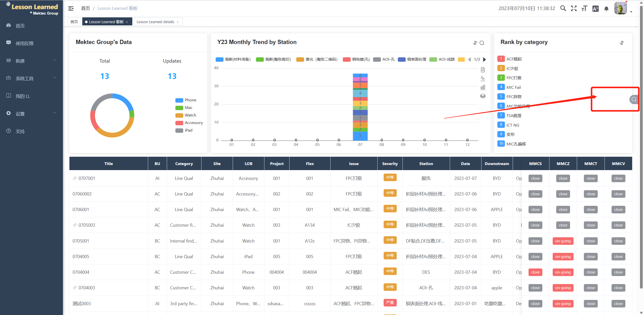Screen dimensions: 644x315
Task: Click the 我的 LL book icon
Action: tap(9, 96)
